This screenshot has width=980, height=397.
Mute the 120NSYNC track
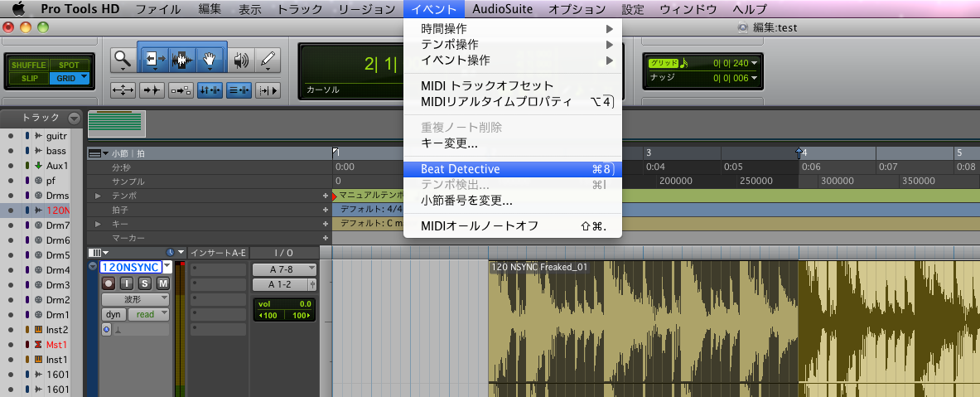pyautogui.click(x=162, y=283)
